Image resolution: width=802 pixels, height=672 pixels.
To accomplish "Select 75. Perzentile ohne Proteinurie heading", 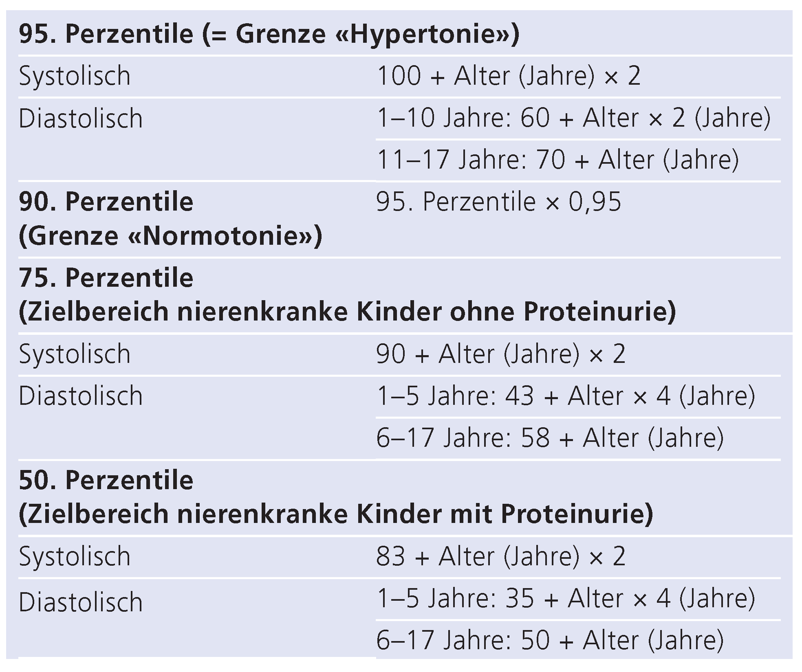I will [347, 294].
